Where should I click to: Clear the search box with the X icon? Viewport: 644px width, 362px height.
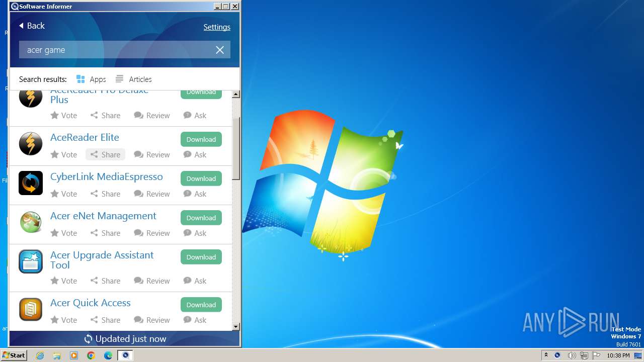point(220,50)
